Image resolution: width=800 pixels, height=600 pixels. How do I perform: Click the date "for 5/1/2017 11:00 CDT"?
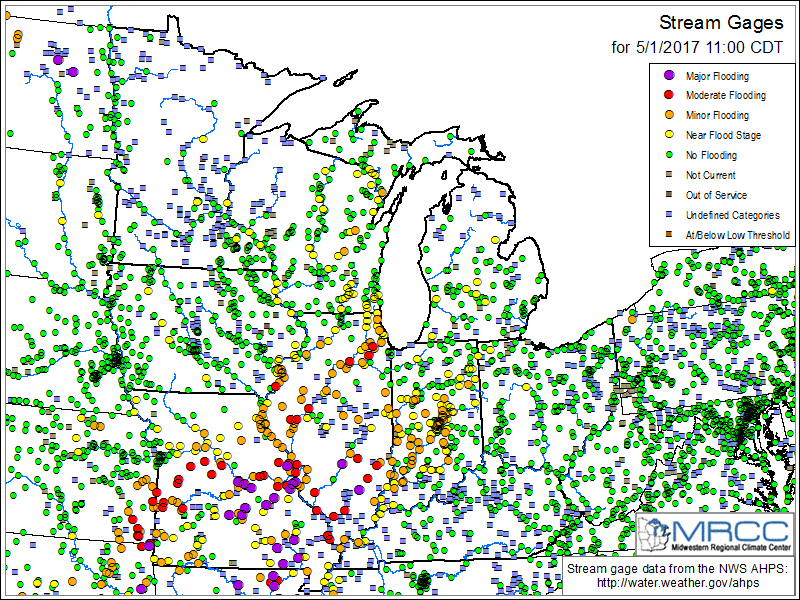(697, 47)
